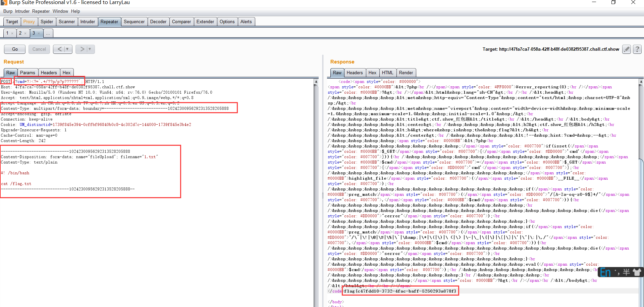Close Repeater tab 1 with its x
The height and width of the screenshot is (307, 644).
[12, 33]
